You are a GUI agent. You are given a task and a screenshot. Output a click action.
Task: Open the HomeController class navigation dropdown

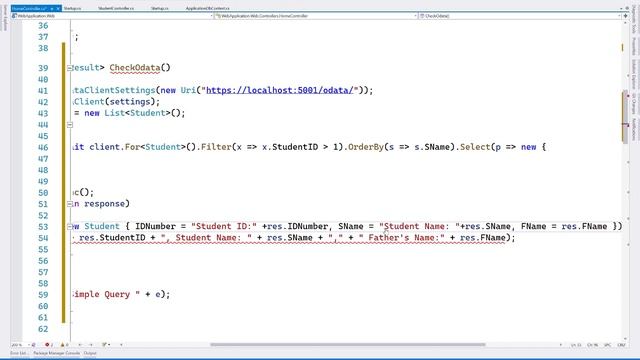pyautogui.click(x=316, y=16)
